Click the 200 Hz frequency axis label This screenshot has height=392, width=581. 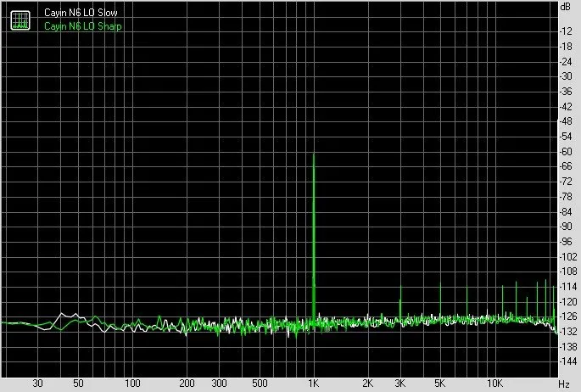click(x=187, y=384)
